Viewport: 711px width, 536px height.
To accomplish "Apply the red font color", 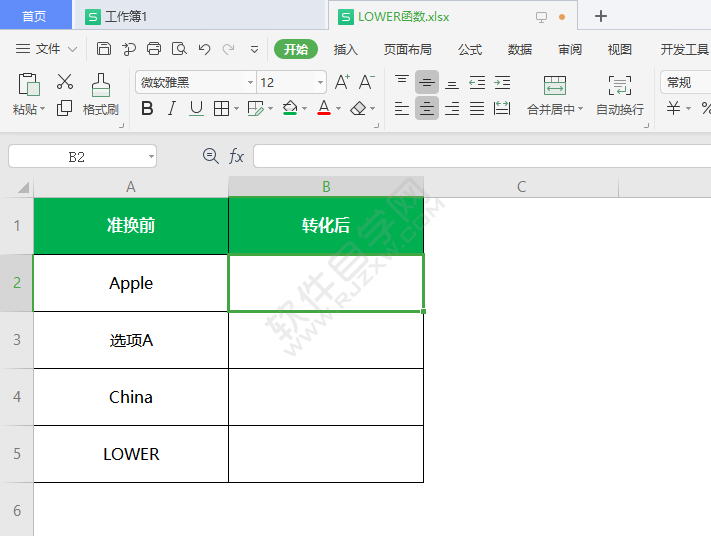I will (324, 108).
